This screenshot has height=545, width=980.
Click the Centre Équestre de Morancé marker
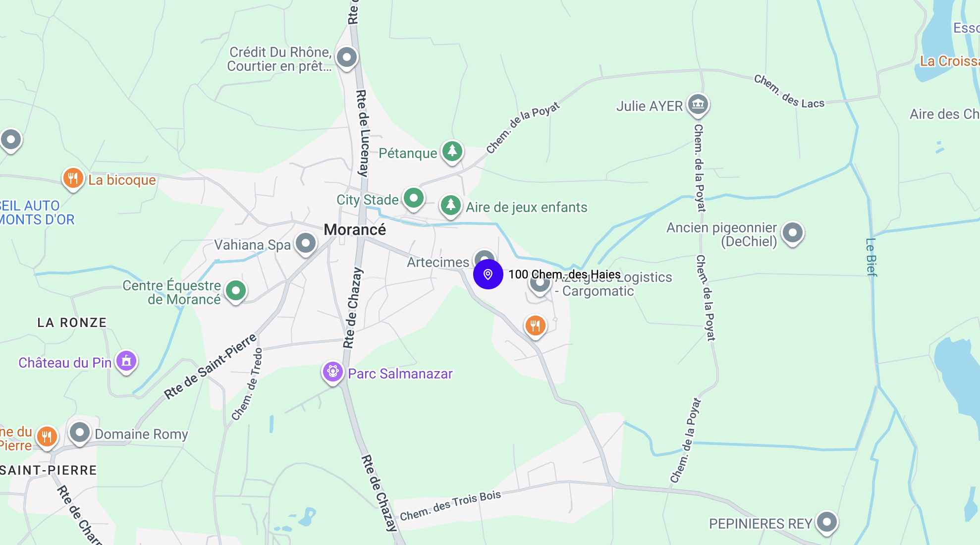[236, 291]
